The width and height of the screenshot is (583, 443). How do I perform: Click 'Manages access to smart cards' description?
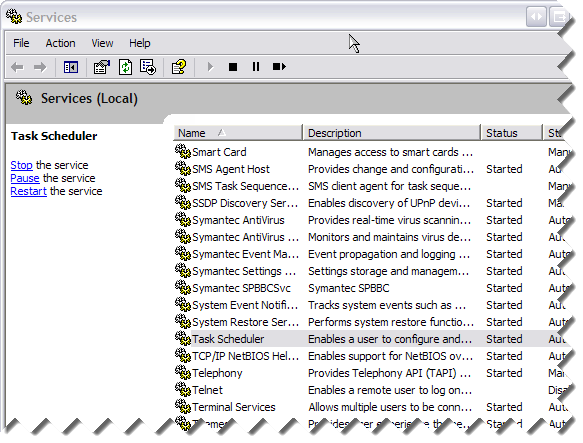click(x=390, y=152)
